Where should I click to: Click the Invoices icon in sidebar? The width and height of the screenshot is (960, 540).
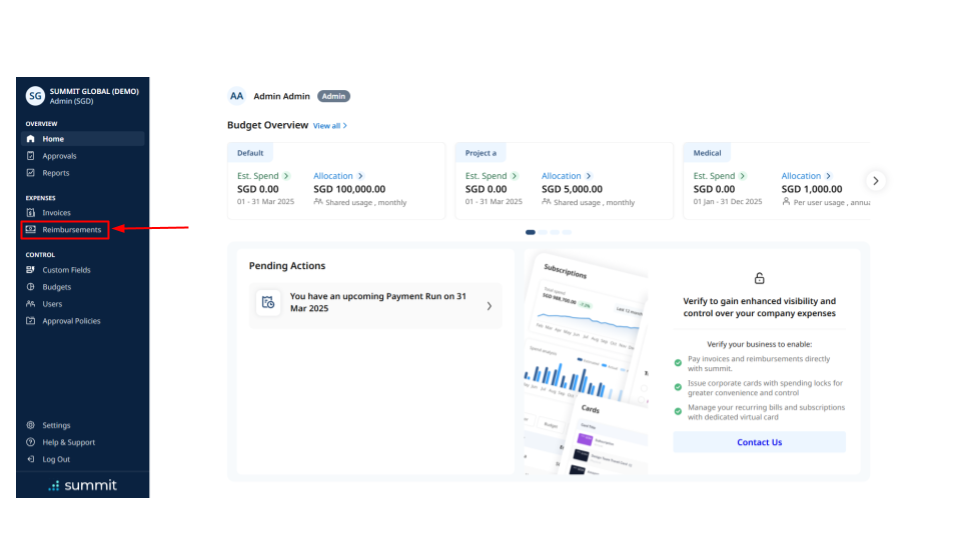pos(31,212)
